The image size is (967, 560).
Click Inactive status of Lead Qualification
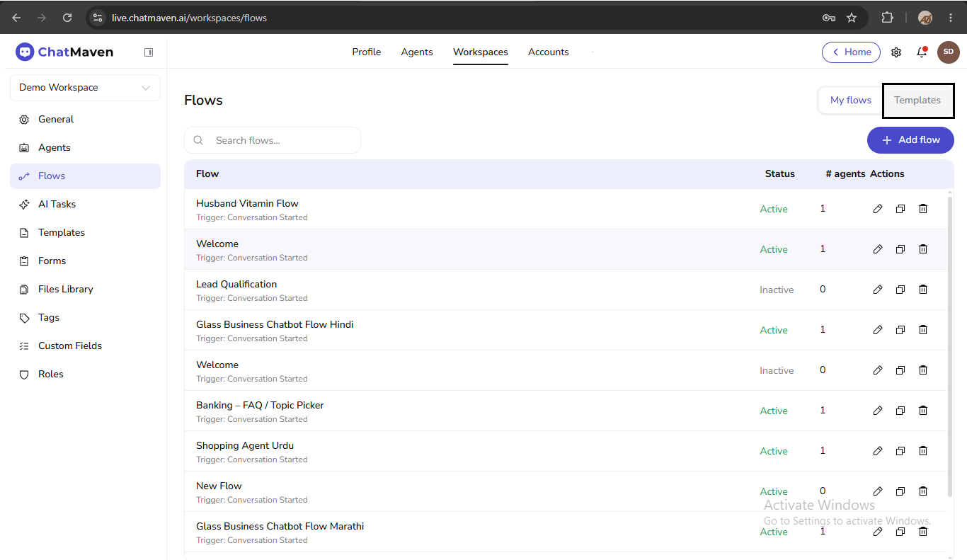click(x=777, y=290)
